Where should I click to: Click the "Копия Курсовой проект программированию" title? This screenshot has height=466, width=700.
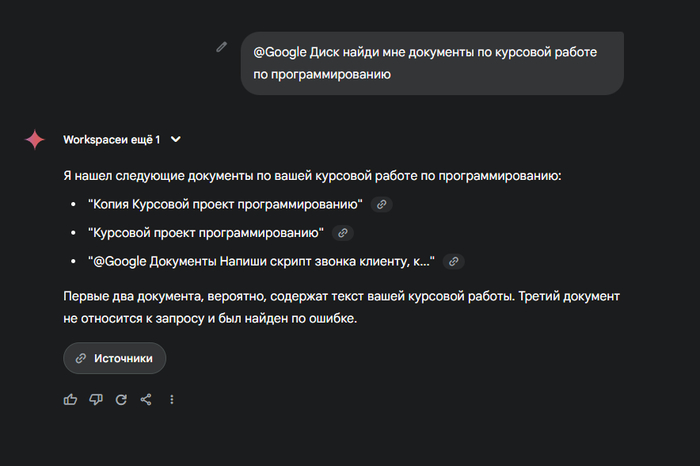pos(225,205)
